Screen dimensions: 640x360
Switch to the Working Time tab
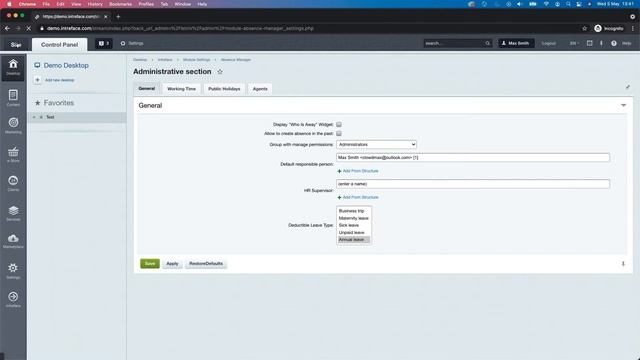point(182,89)
